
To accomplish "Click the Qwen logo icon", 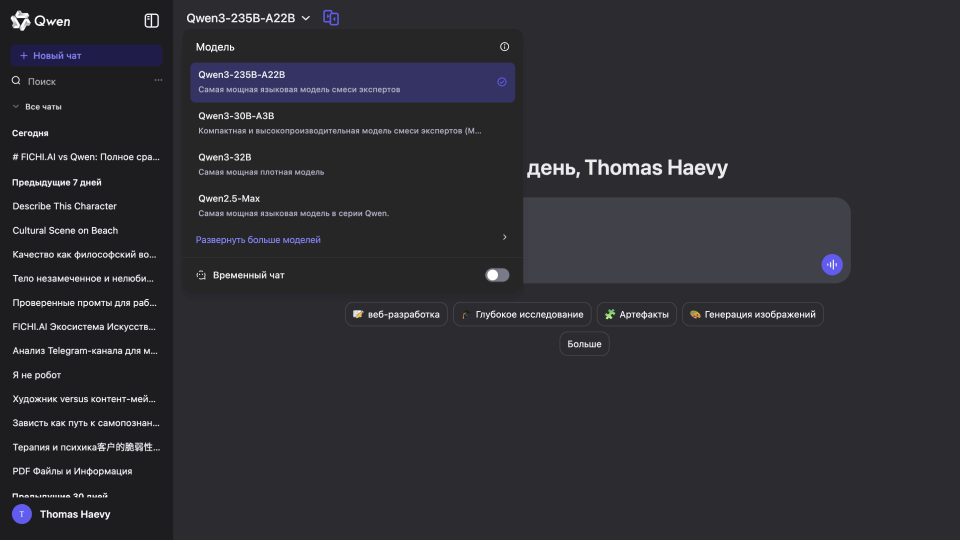I will (x=20, y=21).
